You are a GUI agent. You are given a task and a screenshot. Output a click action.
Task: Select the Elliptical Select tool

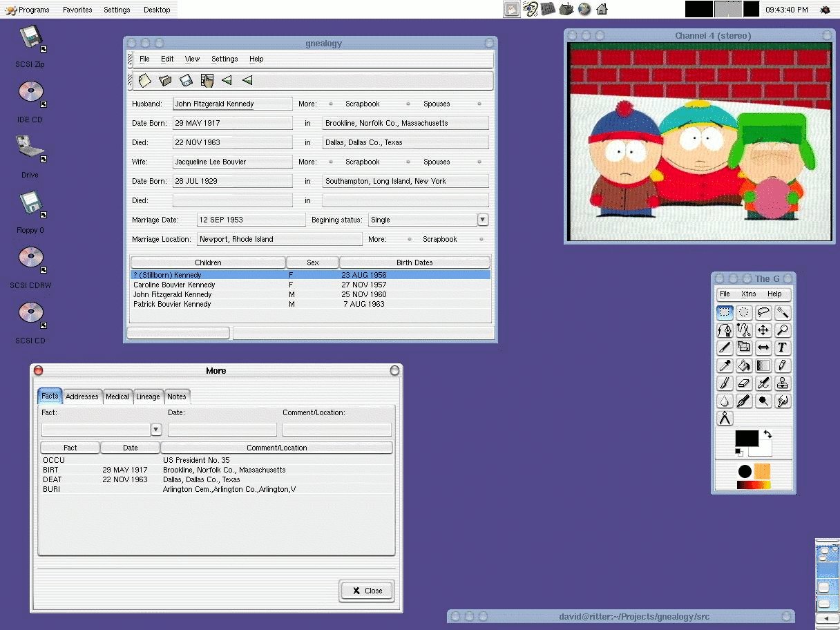pos(744,312)
